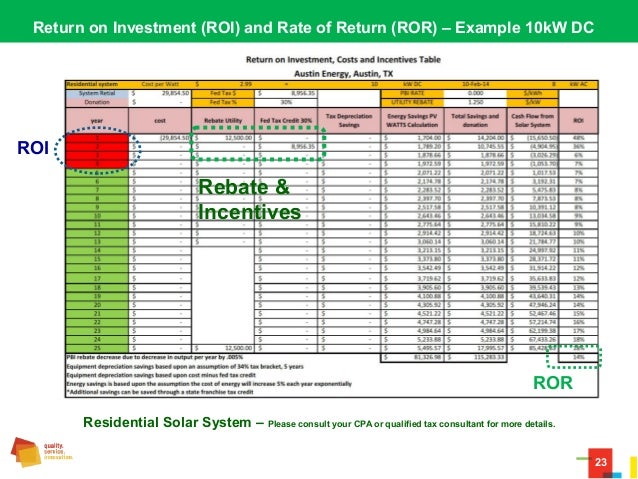Image resolution: width=638 pixels, height=479 pixels.
Task: Select the 36% ROI cell
Action: 578,147
